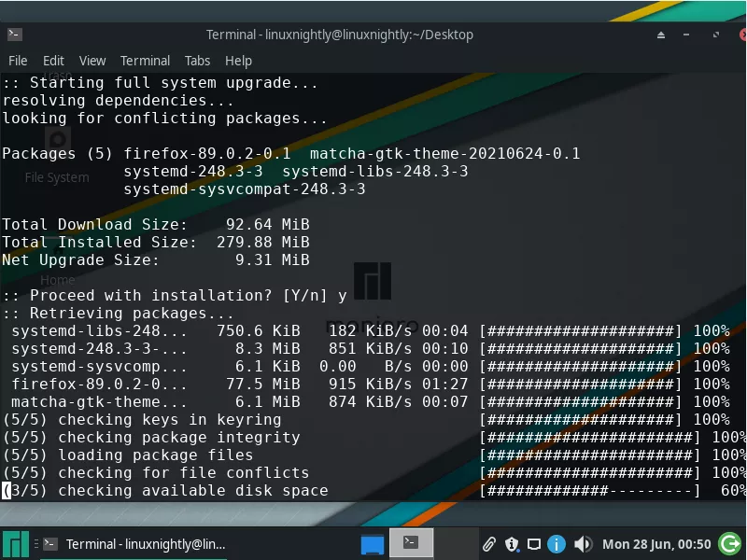Screen dimensions: 747x560
Task: Click the 'Total Installed Size:' line
Action: (156, 242)
